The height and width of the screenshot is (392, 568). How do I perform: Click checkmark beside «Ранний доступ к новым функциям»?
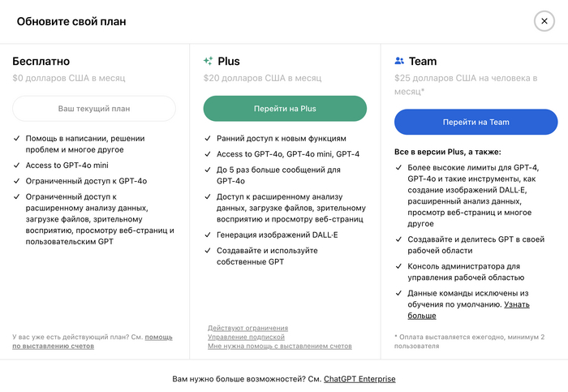click(x=208, y=139)
